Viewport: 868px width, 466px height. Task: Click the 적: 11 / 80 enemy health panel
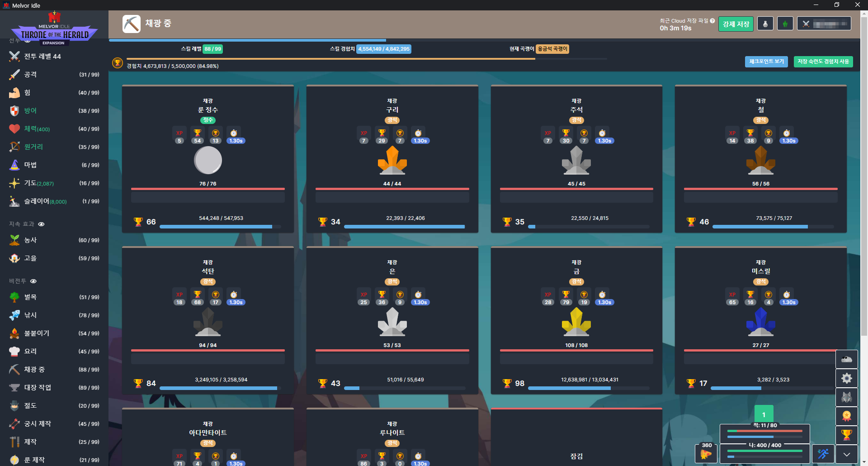(x=764, y=434)
